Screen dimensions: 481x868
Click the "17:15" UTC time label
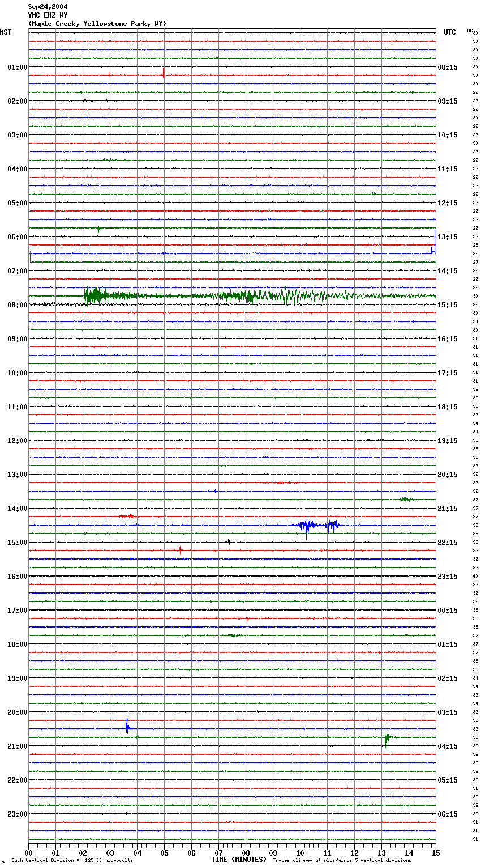(x=448, y=373)
